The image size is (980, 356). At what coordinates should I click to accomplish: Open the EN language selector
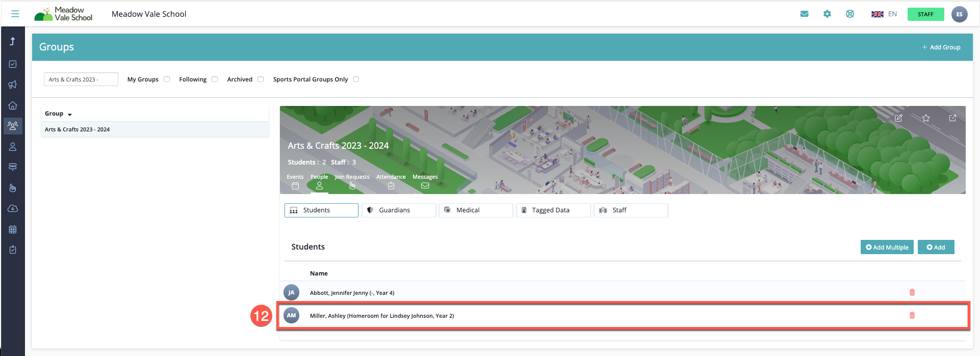point(884,14)
